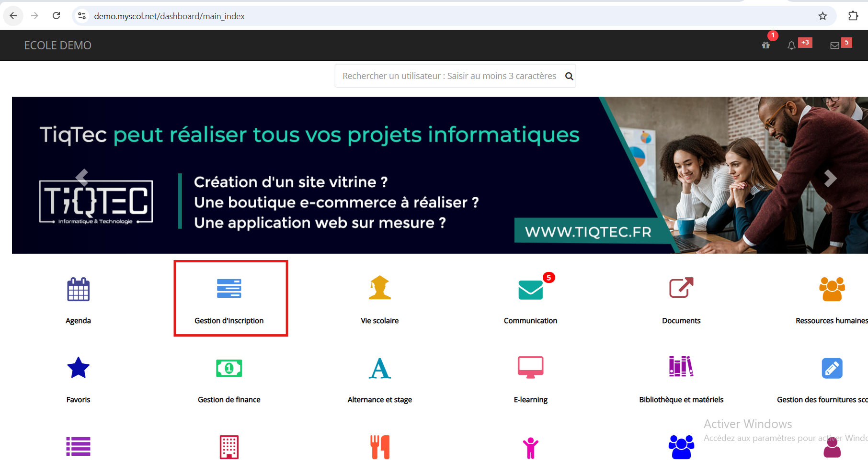The width and height of the screenshot is (868, 462).
Task: Open the Favoris star icon
Action: pyautogui.click(x=78, y=368)
